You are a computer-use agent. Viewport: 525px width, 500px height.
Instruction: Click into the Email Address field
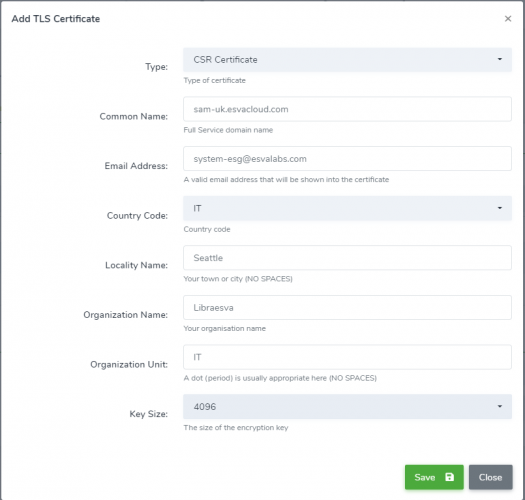click(347, 159)
